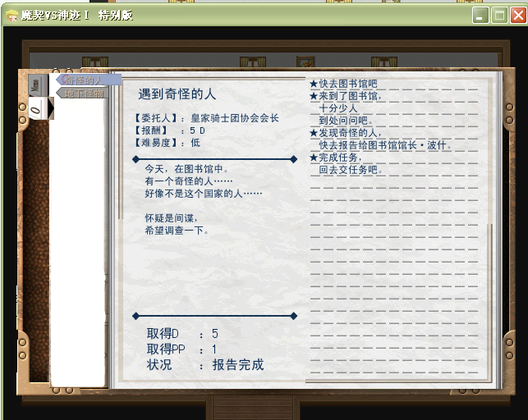The height and width of the screenshot is (420, 528).
Task: Click the window title 魔契VS神迹 I 特别版
Action: (77, 16)
